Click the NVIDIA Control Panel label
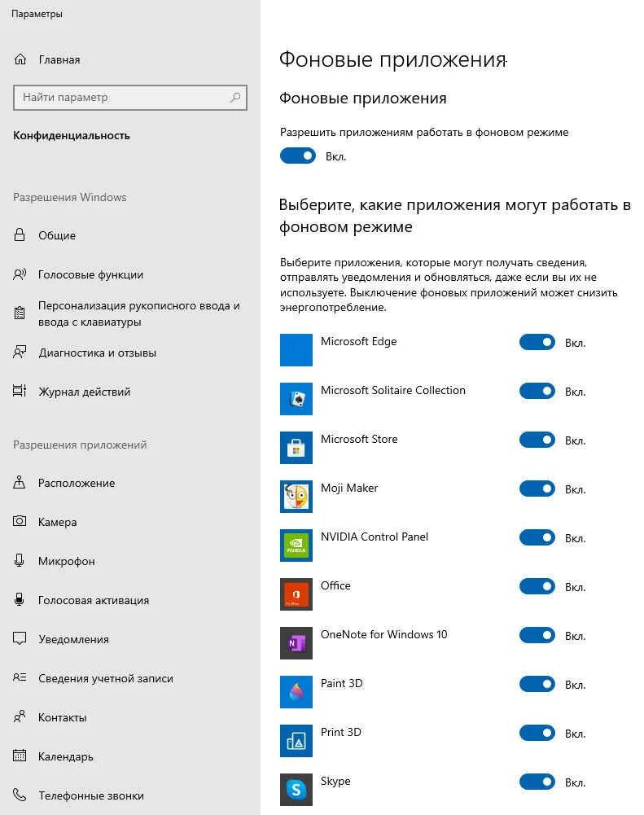 (375, 537)
